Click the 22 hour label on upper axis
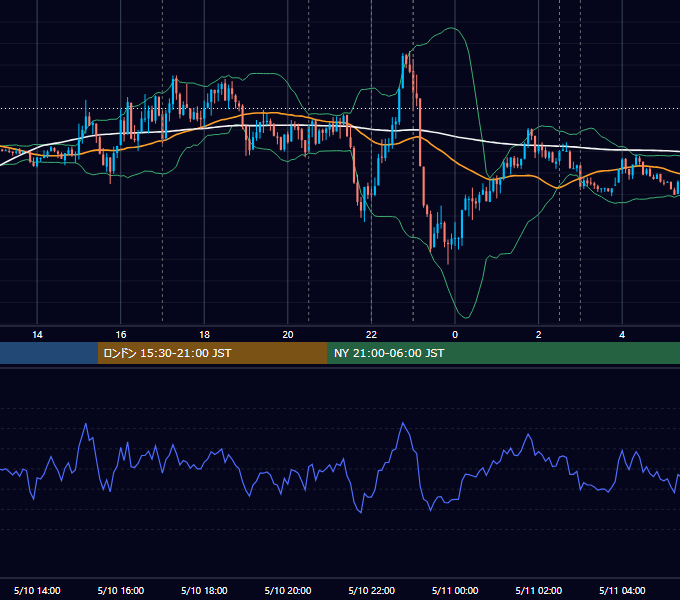The image size is (680, 600). [x=371, y=335]
